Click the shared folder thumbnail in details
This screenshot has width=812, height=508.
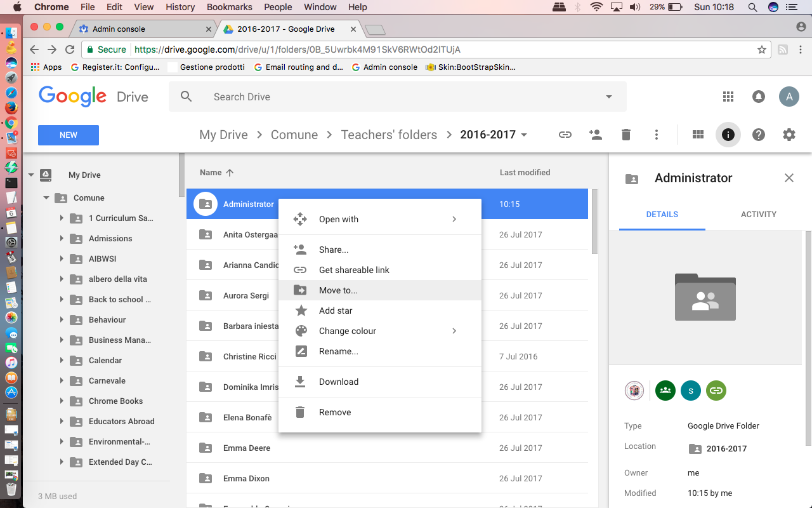pos(705,297)
